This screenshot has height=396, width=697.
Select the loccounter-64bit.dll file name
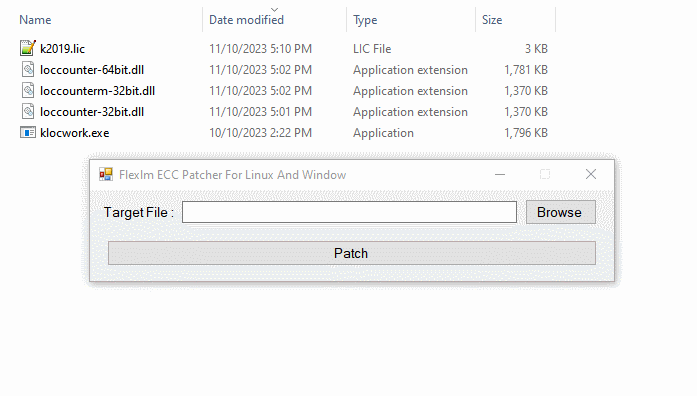pos(92,70)
